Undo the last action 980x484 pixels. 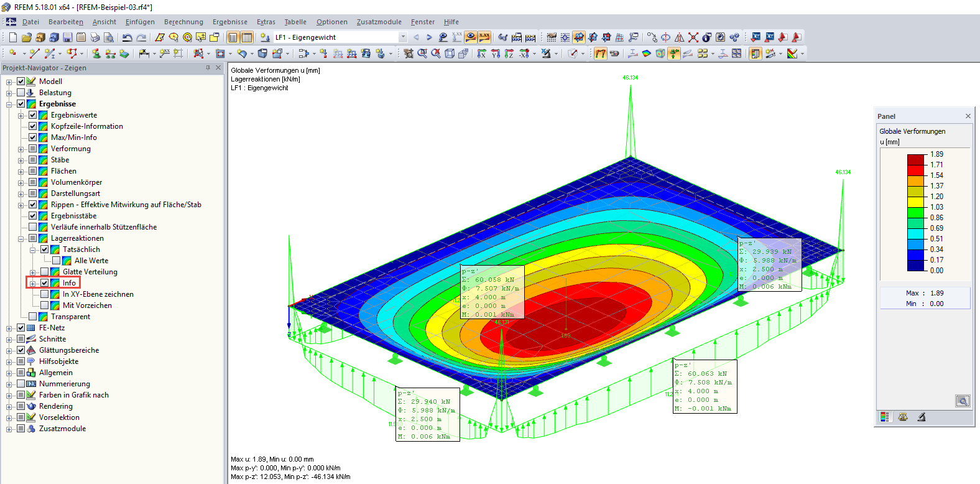tap(127, 37)
